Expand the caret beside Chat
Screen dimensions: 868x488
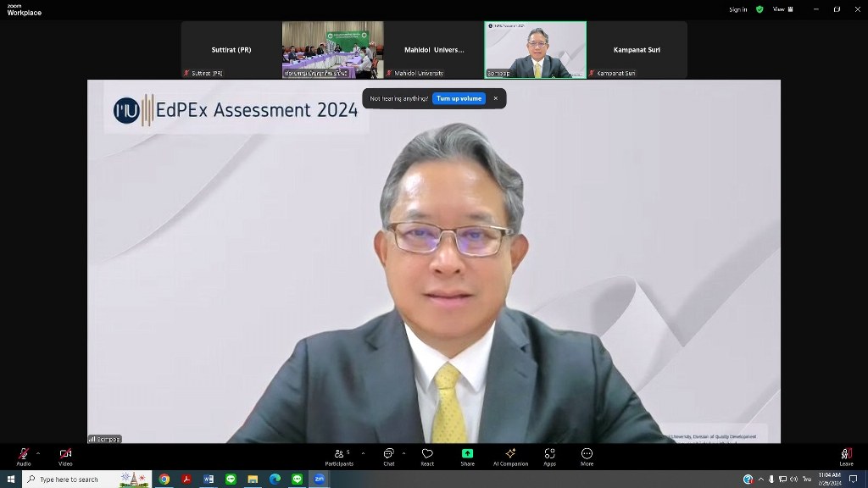(x=403, y=454)
